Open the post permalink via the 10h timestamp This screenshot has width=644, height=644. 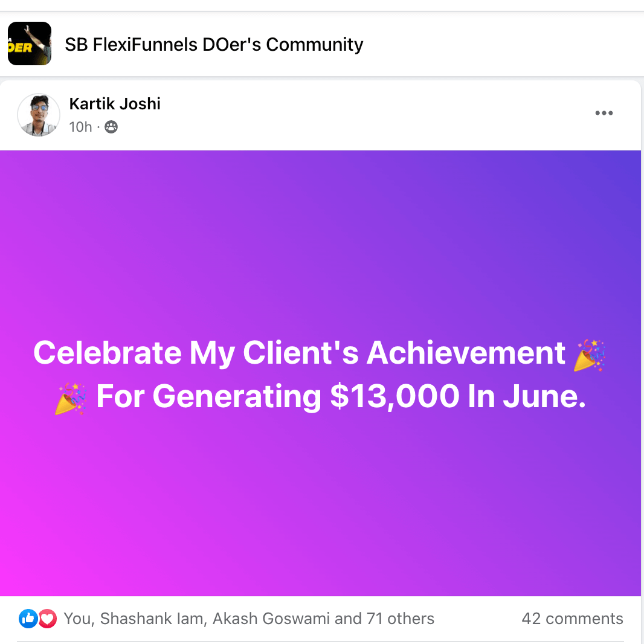tap(80, 127)
